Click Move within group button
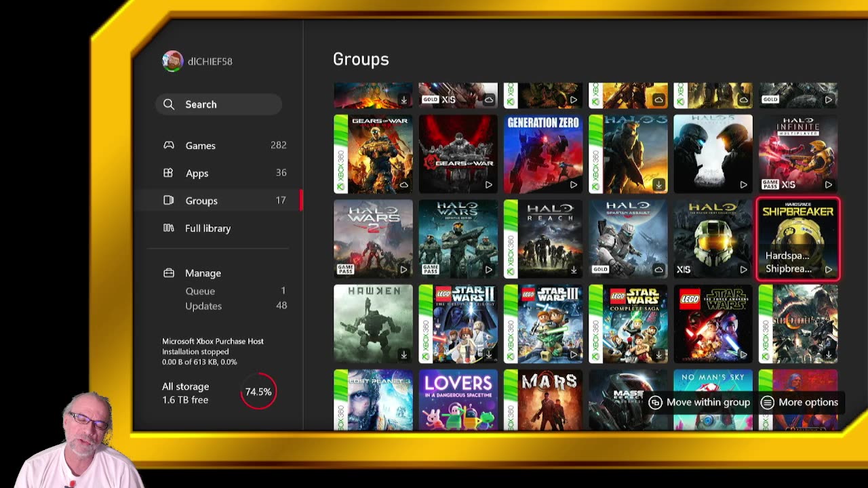Screen dimensions: 868x488 point(700,402)
